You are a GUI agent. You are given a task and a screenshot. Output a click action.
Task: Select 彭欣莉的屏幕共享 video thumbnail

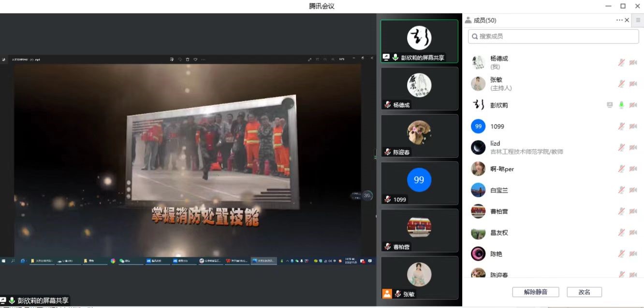[419, 41]
